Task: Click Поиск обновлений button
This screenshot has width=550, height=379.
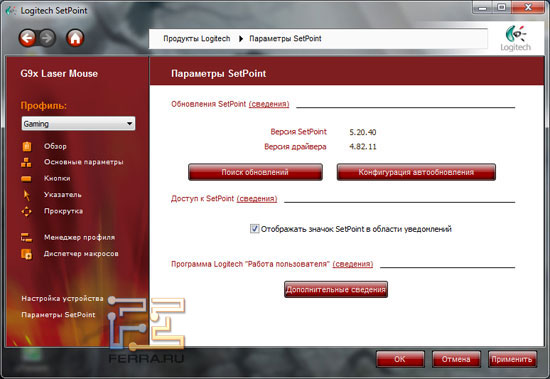Action: (255, 172)
